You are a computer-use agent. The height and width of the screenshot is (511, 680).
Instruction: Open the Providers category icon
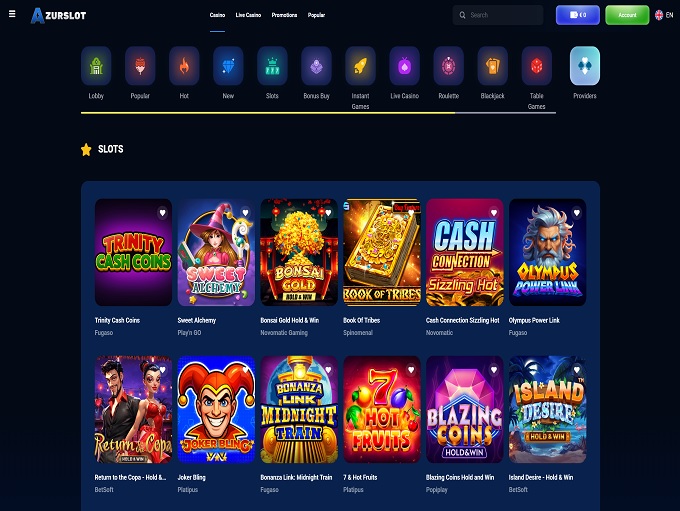click(585, 66)
